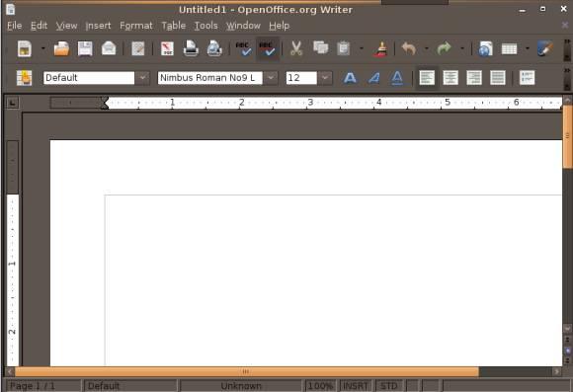Viewport: 573px width, 392px height.
Task: Click STD selection mode in status bar
Action: click(389, 386)
